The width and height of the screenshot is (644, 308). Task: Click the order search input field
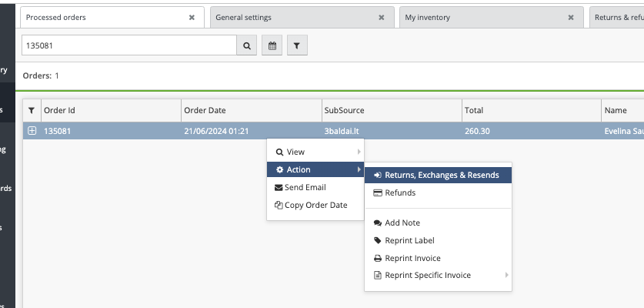pos(128,46)
